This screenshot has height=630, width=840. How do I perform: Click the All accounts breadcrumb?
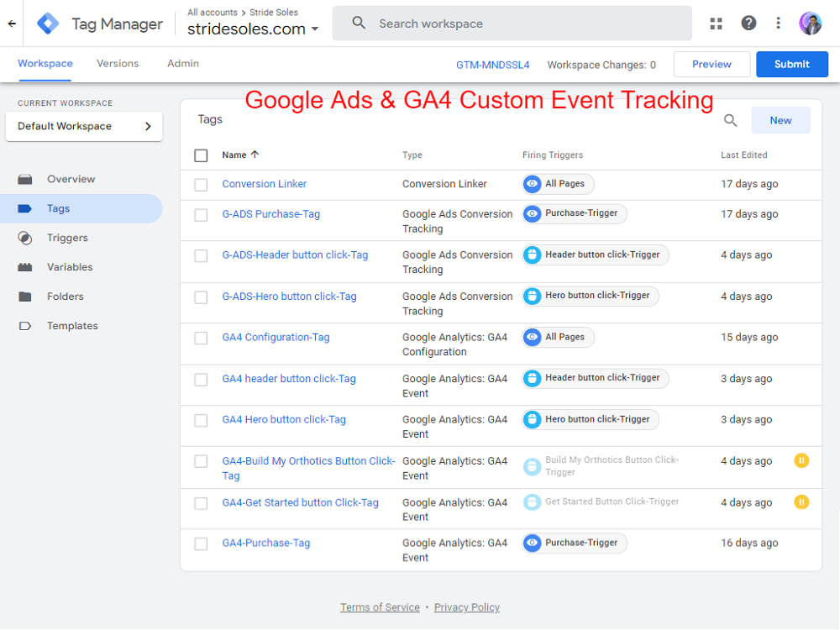(x=213, y=13)
